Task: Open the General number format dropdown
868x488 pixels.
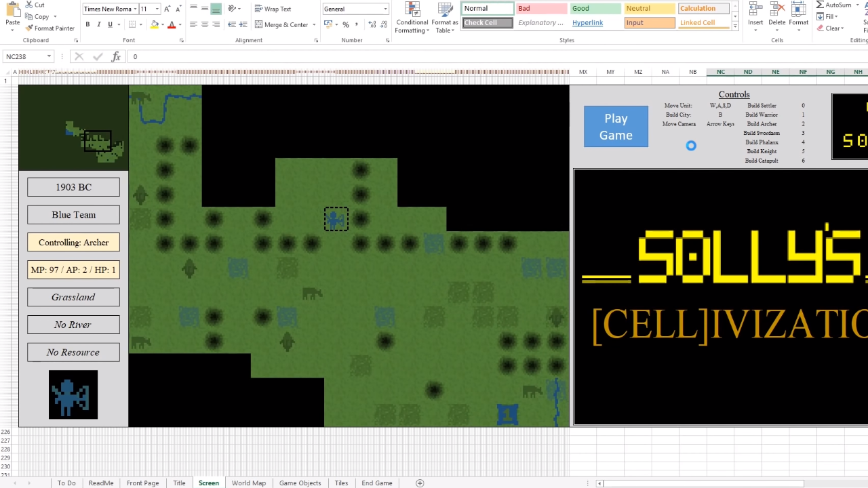Action: coord(384,9)
